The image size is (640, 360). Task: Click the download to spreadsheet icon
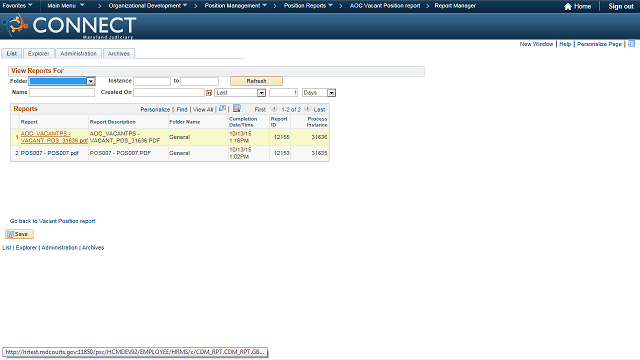pyautogui.click(x=237, y=109)
